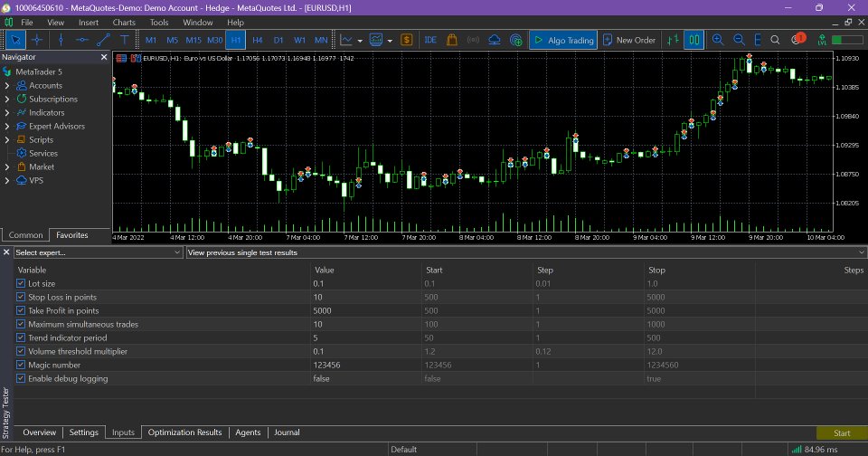The image size is (868, 456).
Task: Switch to the Optimization Results tab
Action: pos(184,432)
